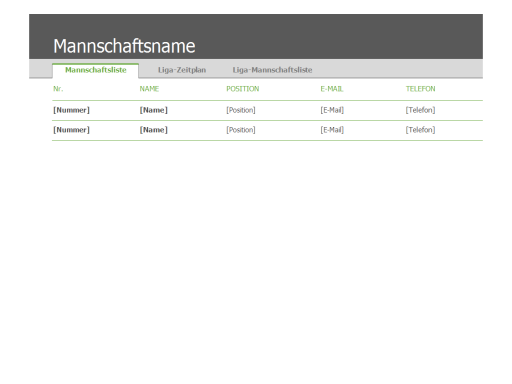Click the first row [E-Mail] cell
This screenshot has width=512, height=384.
(332, 110)
